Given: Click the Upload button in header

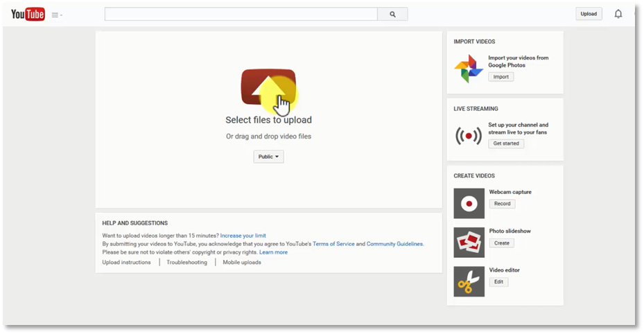Looking at the screenshot, I should pos(589,14).
